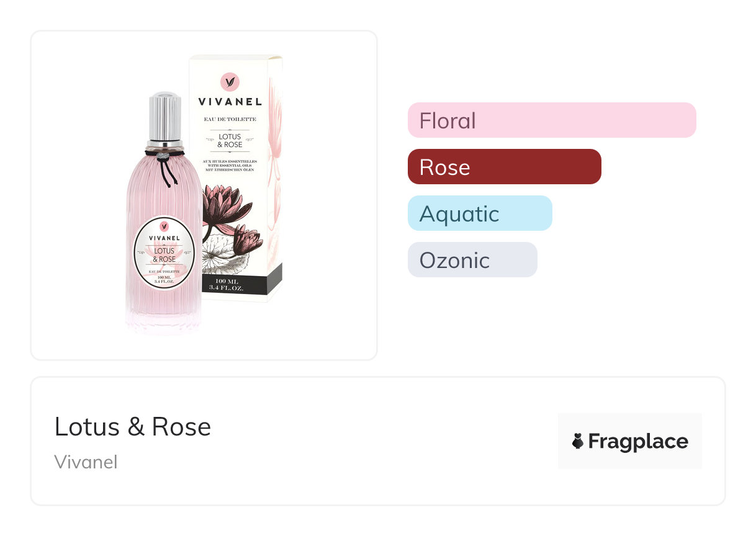Click the light blue Aquatic accord bar

coord(479,213)
